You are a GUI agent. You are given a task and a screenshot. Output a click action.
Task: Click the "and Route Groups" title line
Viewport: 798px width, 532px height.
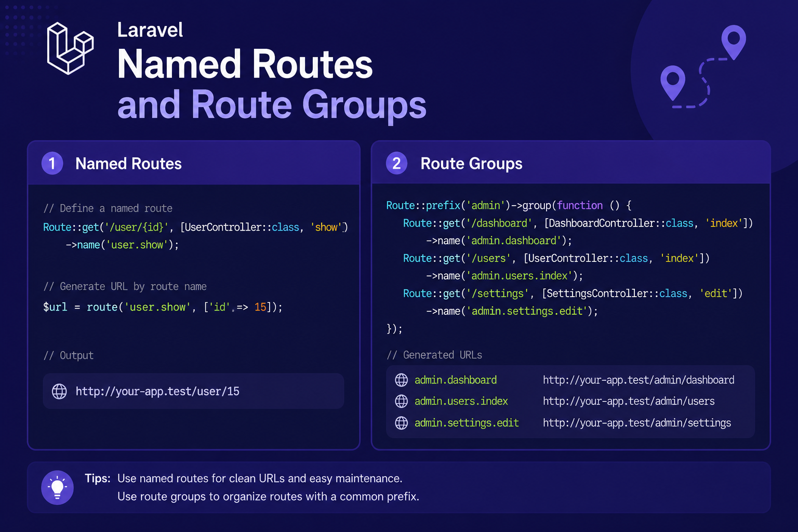[272, 105]
